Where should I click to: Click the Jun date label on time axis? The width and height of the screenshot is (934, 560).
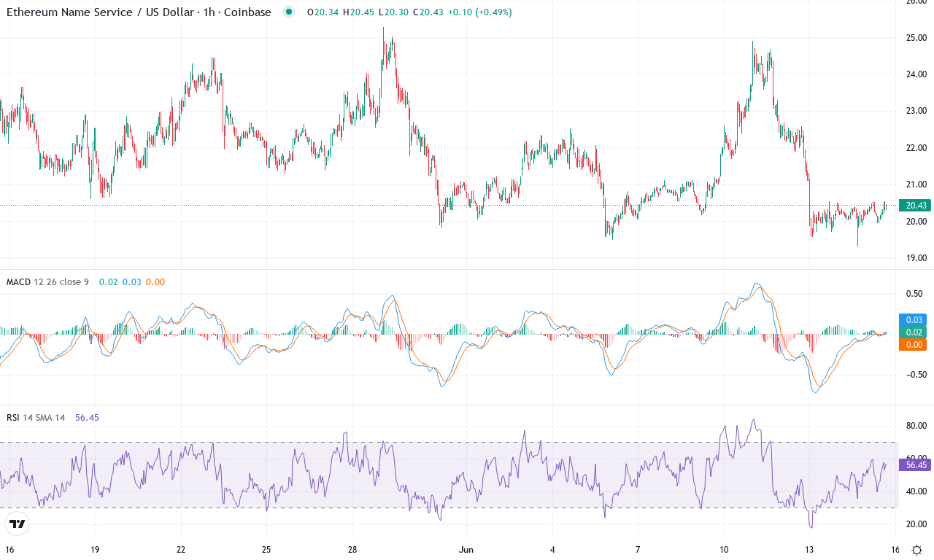coord(466,550)
